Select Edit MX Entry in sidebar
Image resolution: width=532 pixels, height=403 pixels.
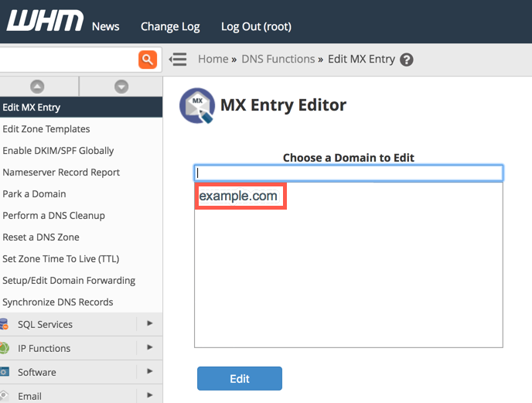81,108
